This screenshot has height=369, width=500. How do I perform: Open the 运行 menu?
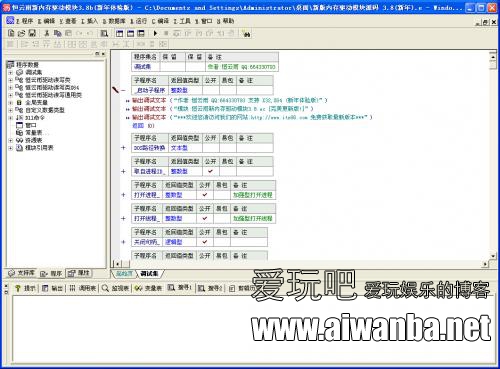[138, 21]
